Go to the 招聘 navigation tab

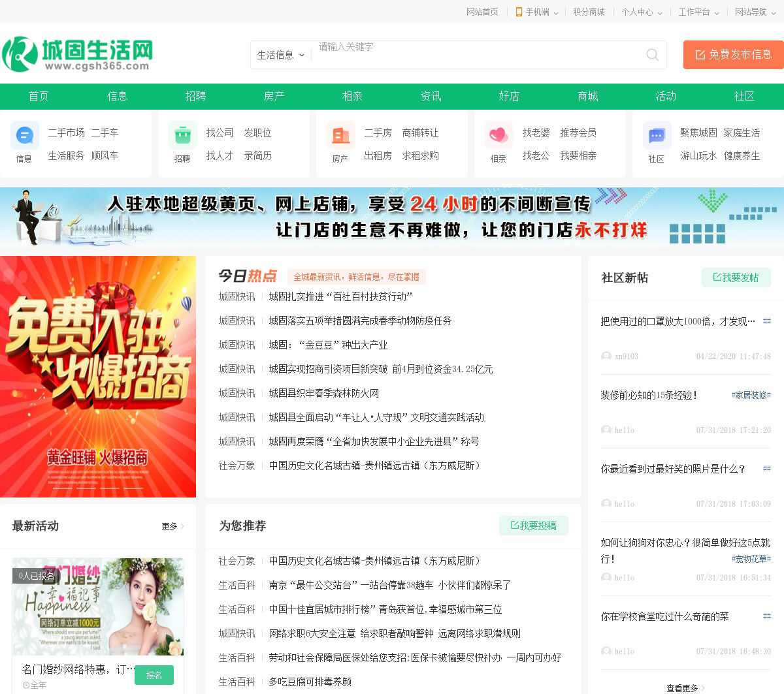point(195,96)
